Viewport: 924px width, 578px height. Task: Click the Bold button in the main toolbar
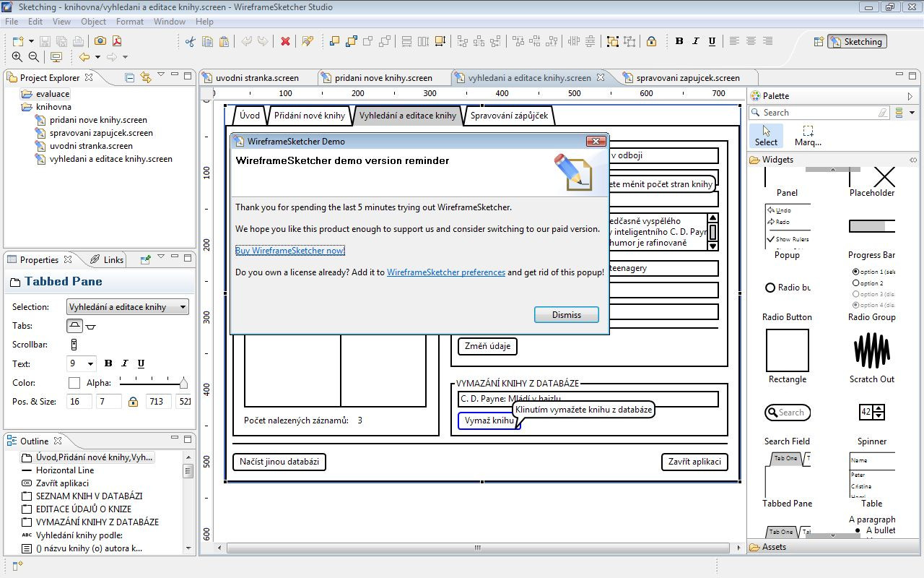[x=679, y=41]
